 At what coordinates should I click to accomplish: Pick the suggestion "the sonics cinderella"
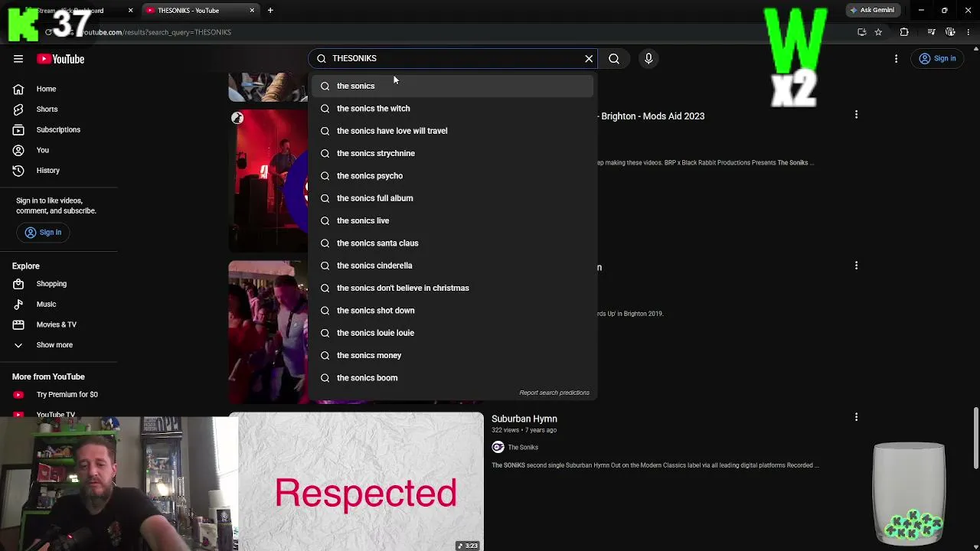click(452, 266)
